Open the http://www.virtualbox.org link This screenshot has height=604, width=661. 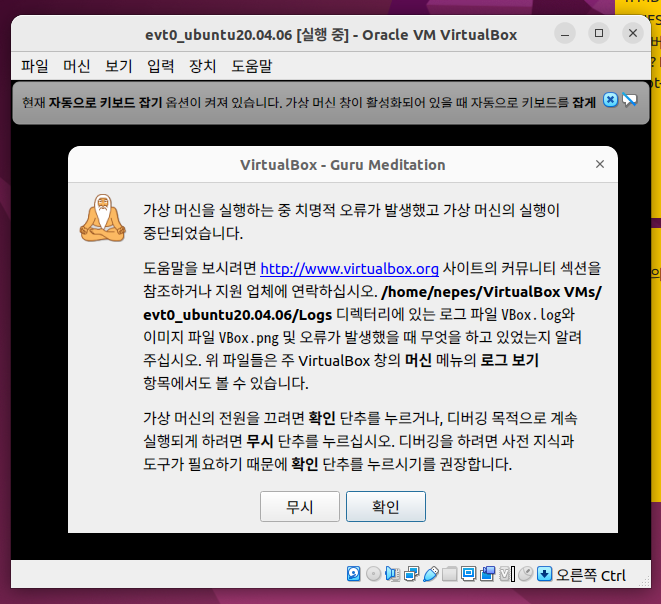(x=349, y=268)
